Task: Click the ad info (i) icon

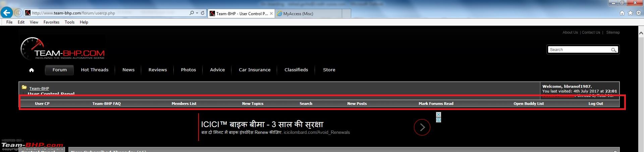Action: [x=438, y=120]
